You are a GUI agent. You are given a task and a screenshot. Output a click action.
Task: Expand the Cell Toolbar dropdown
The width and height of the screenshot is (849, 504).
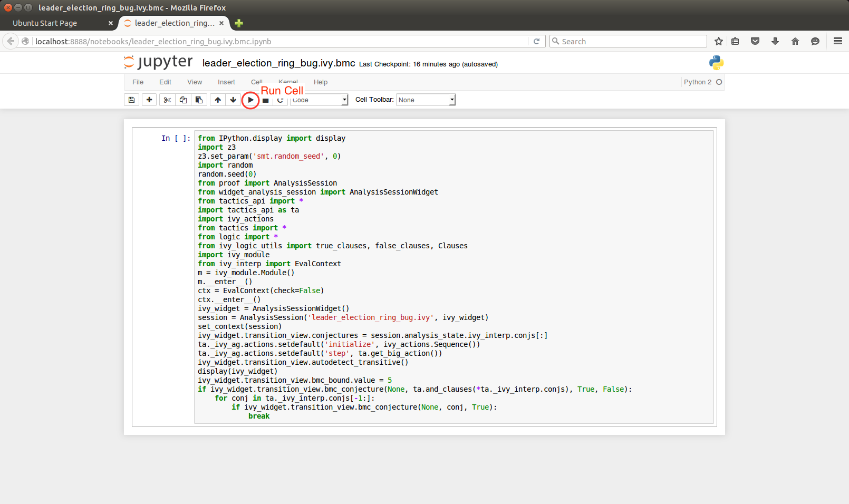coord(426,100)
